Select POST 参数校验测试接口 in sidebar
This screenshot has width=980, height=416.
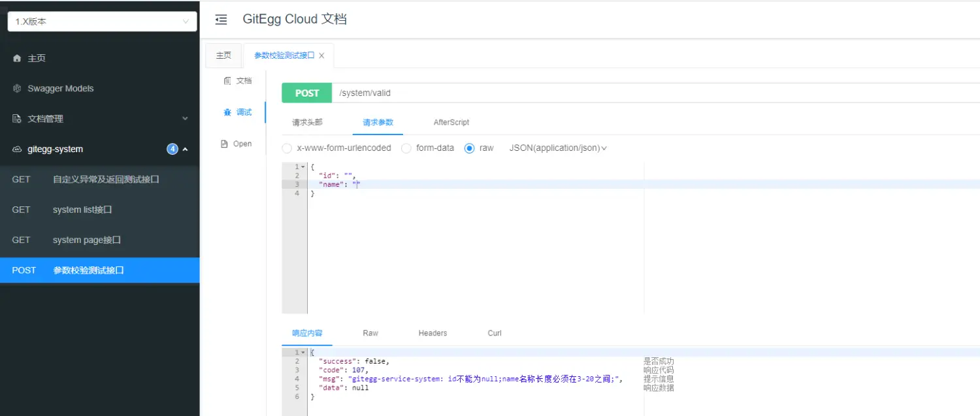[x=99, y=270]
